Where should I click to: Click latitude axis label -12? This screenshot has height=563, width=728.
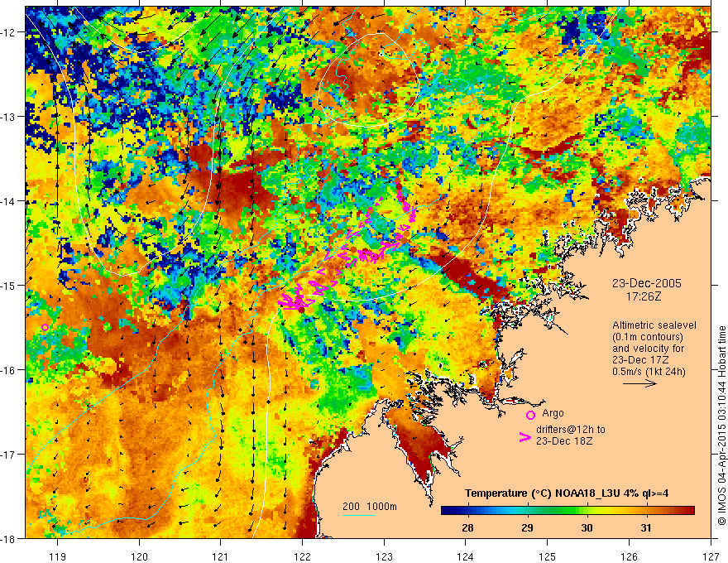(x=9, y=32)
